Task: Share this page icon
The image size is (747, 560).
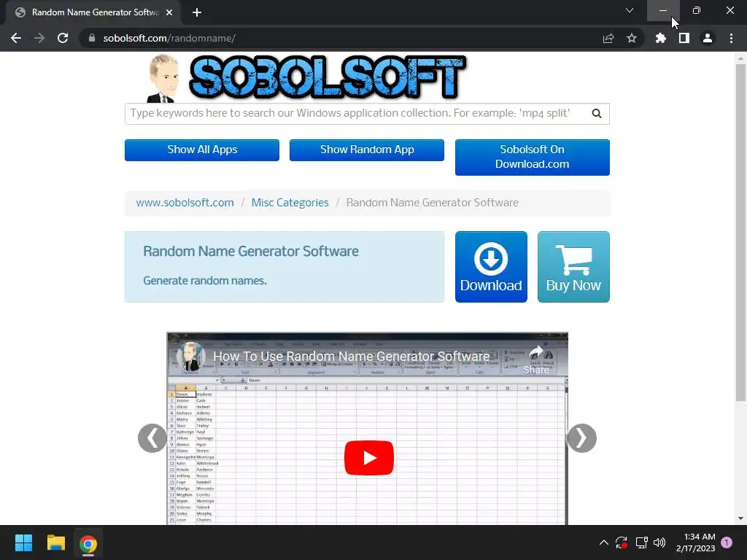Action: pyautogui.click(x=608, y=38)
